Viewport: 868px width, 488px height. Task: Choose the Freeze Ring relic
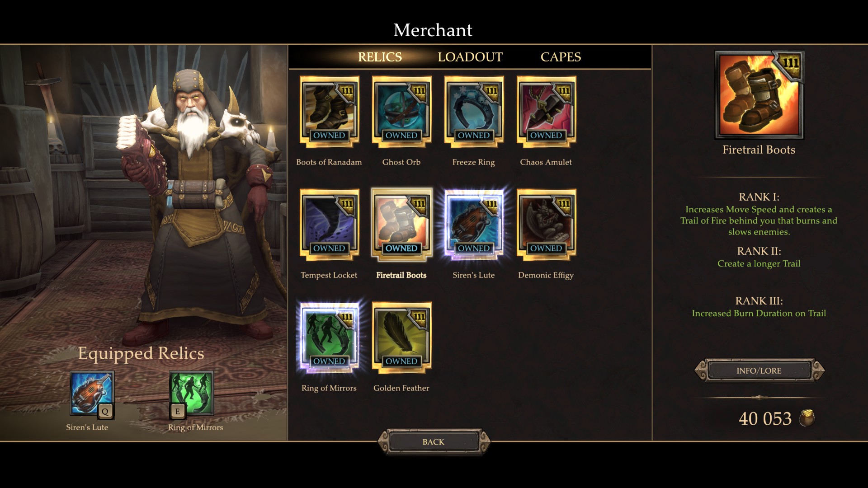pos(474,112)
